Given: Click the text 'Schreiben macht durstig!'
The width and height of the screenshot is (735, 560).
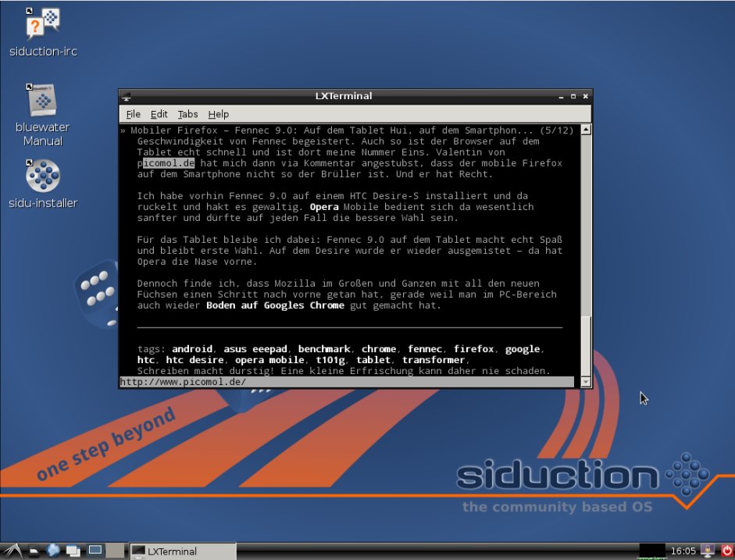Looking at the screenshot, I should coord(205,371).
